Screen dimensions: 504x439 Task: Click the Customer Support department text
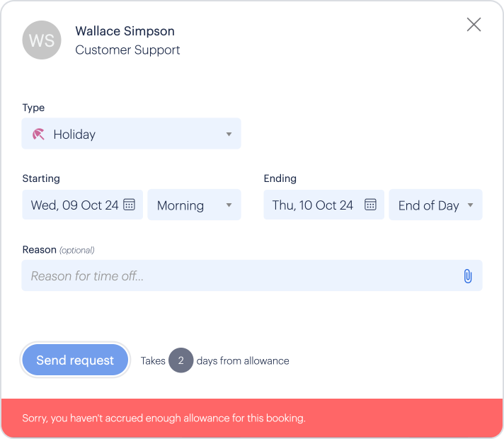click(x=127, y=50)
